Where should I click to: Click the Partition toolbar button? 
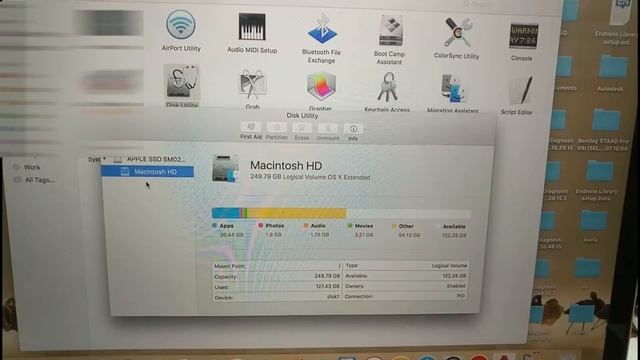(x=277, y=131)
